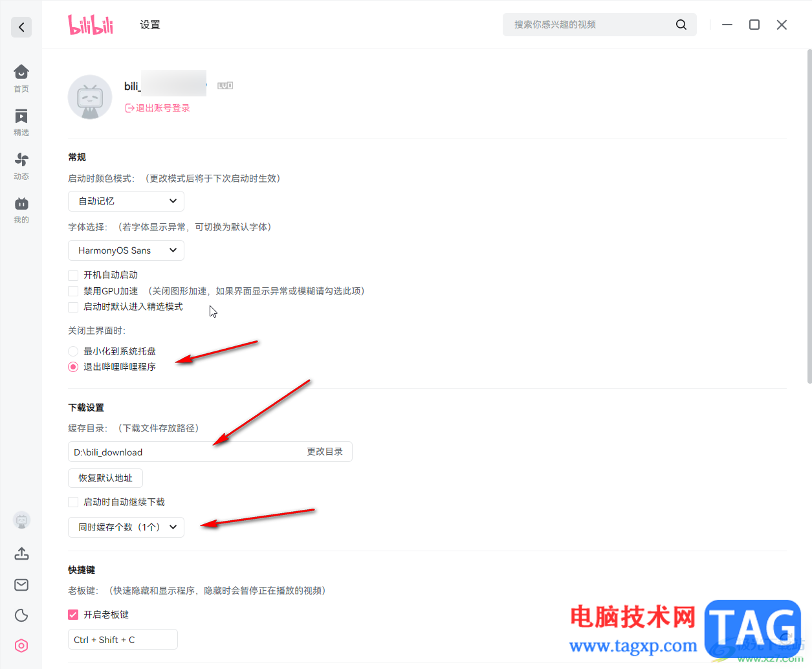
Task: Select 最小化到系统托盘 radio button
Action: pyautogui.click(x=73, y=351)
